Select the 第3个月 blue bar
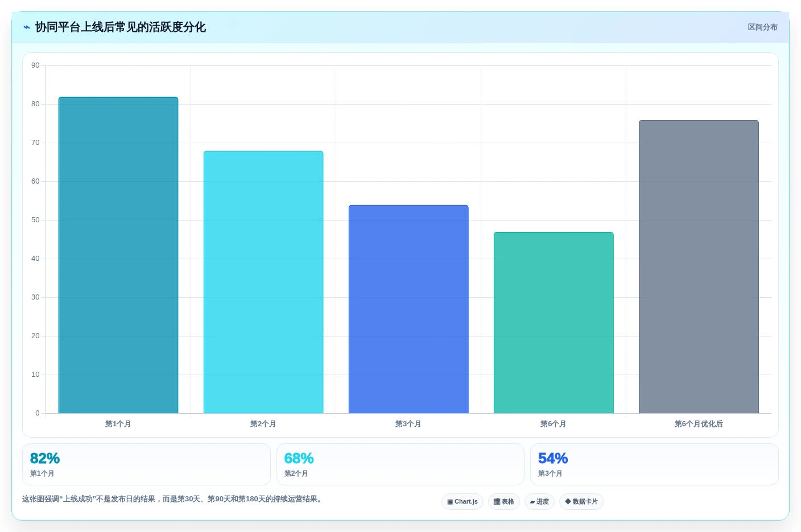This screenshot has height=532, width=801. pyautogui.click(x=408, y=309)
